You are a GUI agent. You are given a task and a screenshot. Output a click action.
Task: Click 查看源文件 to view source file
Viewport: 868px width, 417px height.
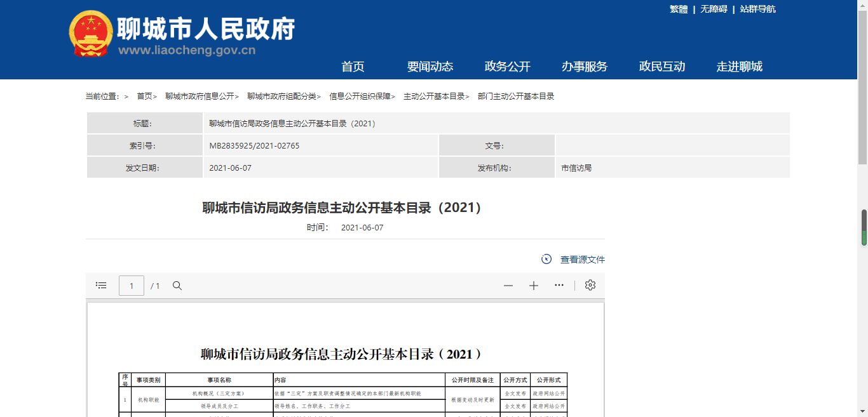(583, 260)
